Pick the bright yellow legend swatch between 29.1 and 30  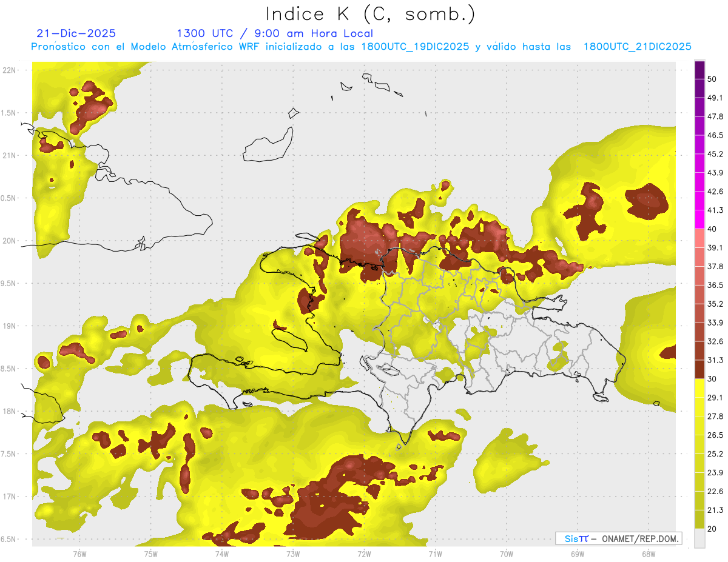click(x=700, y=388)
